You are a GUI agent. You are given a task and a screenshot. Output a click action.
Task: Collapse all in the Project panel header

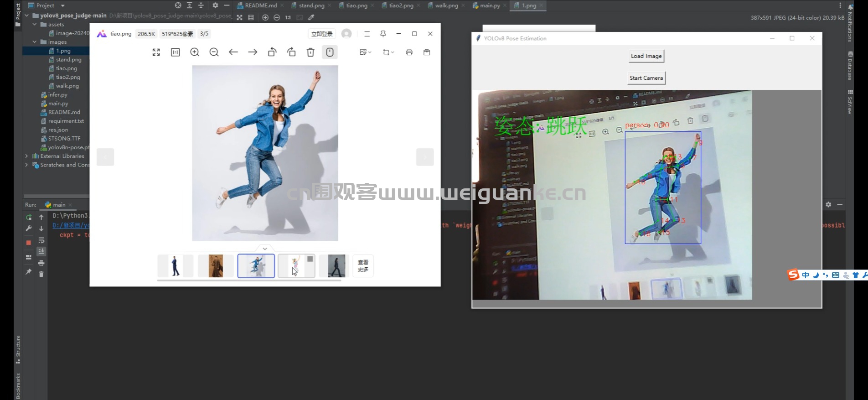tap(201, 5)
